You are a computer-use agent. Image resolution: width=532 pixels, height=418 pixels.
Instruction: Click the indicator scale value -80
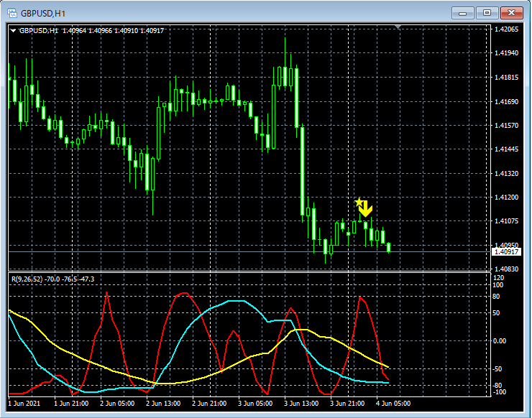click(x=497, y=386)
